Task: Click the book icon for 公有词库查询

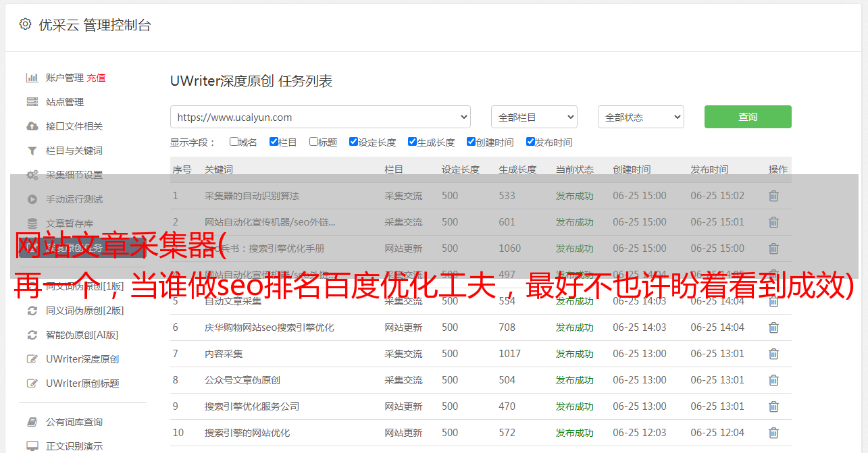Action: point(32,422)
